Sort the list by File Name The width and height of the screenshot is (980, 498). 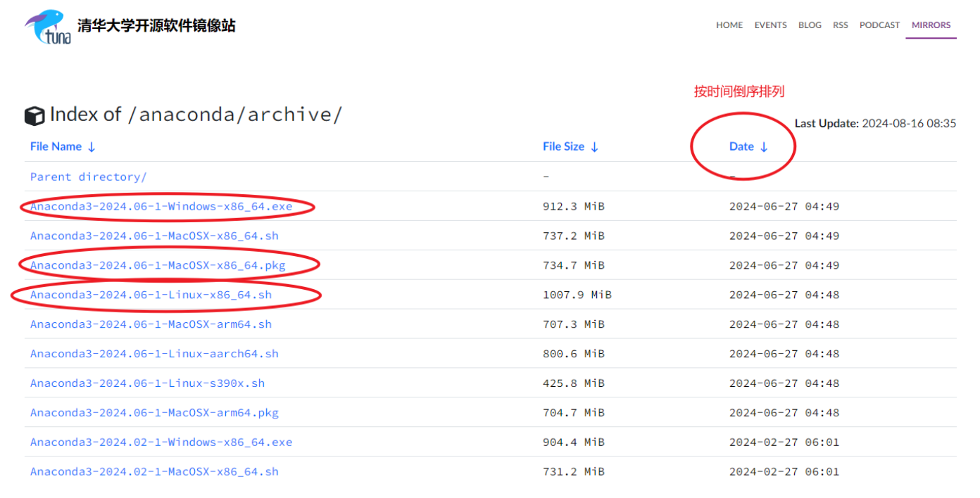[x=63, y=146]
